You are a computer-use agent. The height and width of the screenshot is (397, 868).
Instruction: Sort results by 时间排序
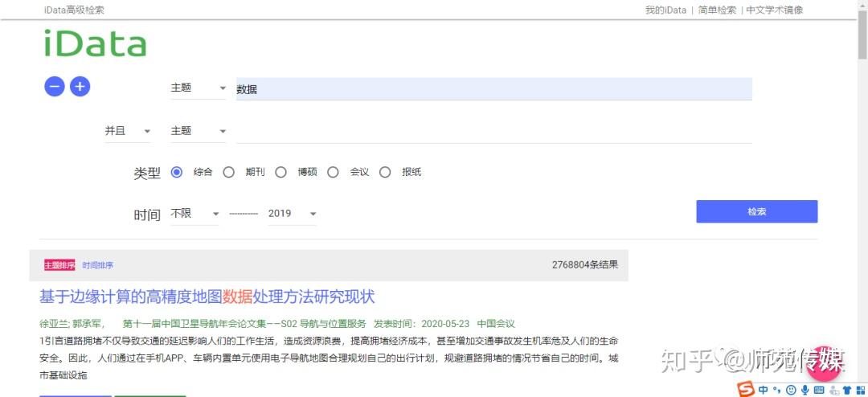click(98, 265)
